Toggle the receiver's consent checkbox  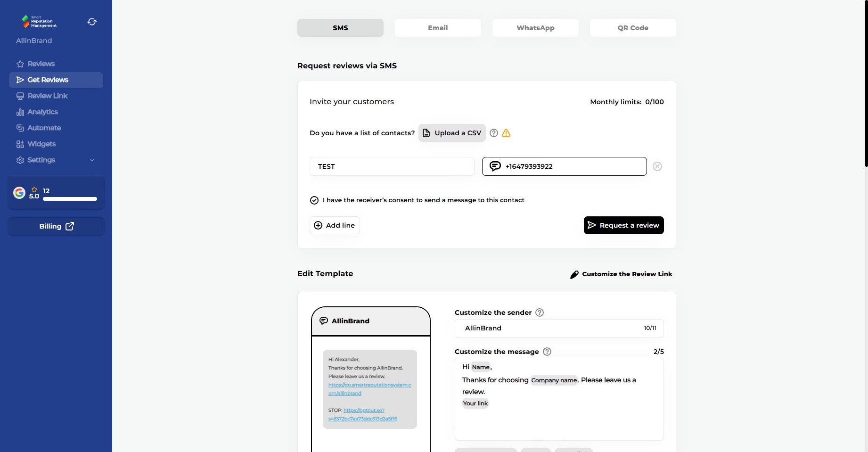[x=314, y=200]
